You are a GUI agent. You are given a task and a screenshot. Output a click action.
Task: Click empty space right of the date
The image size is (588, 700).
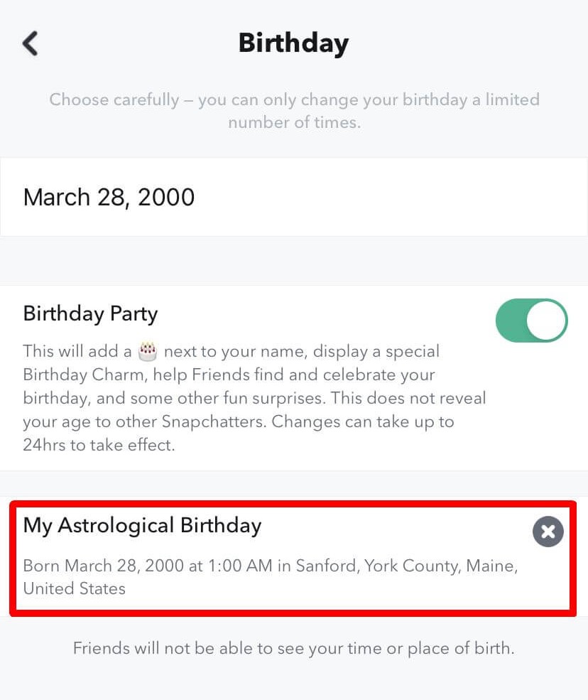pos(391,197)
